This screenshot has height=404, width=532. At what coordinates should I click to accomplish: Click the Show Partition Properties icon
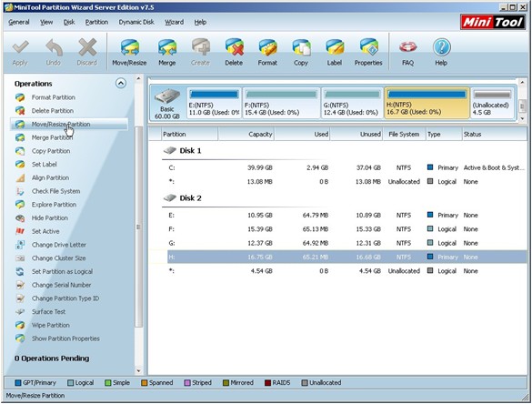(x=20, y=338)
